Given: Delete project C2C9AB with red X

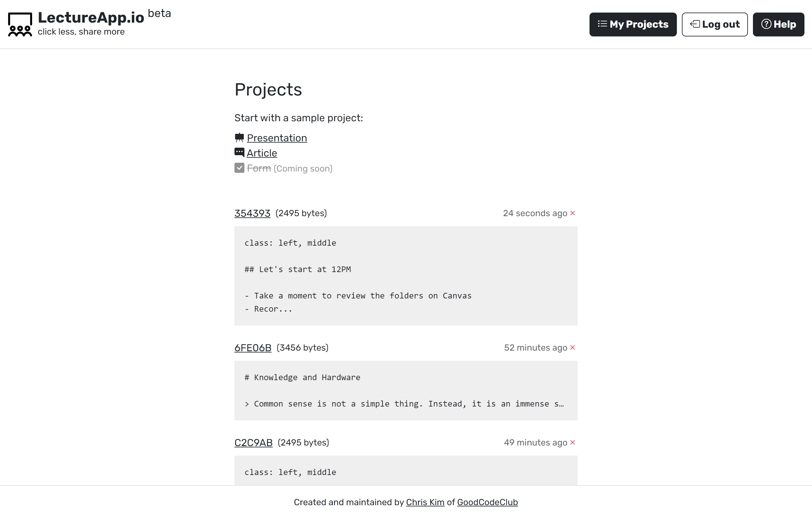Looking at the screenshot, I should (573, 442).
